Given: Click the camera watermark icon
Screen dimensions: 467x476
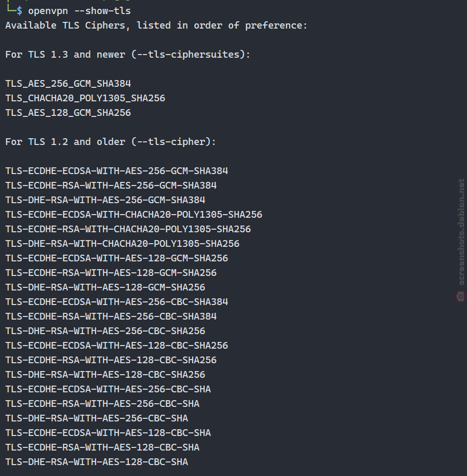Looking at the screenshot, I should coord(460,297).
